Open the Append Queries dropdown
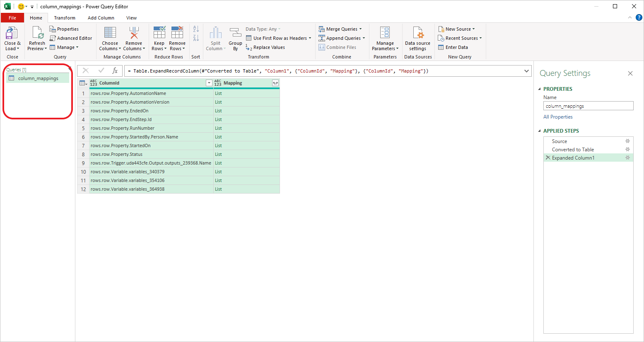The image size is (644, 342). [x=342, y=38]
